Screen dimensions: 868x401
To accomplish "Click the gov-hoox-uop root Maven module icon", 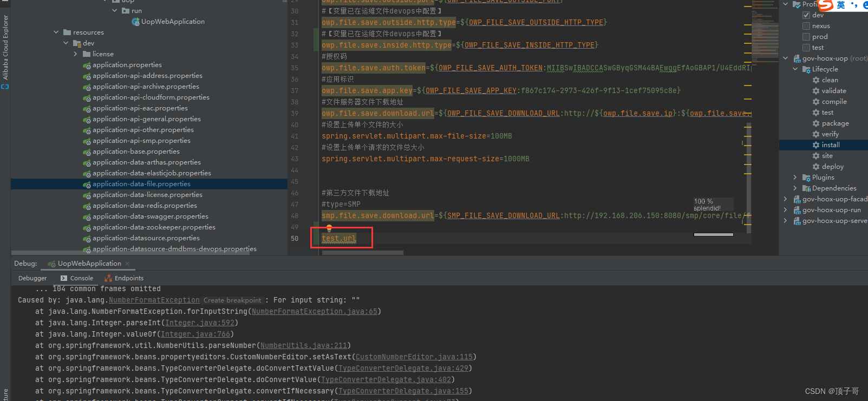I will [797, 58].
